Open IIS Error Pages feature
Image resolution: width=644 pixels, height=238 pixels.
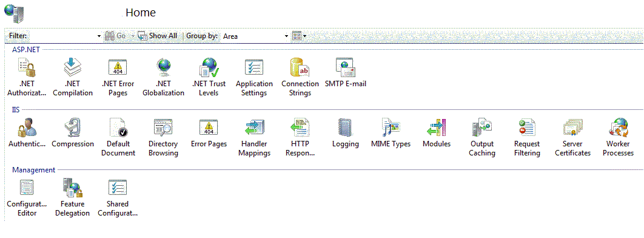[x=209, y=133]
